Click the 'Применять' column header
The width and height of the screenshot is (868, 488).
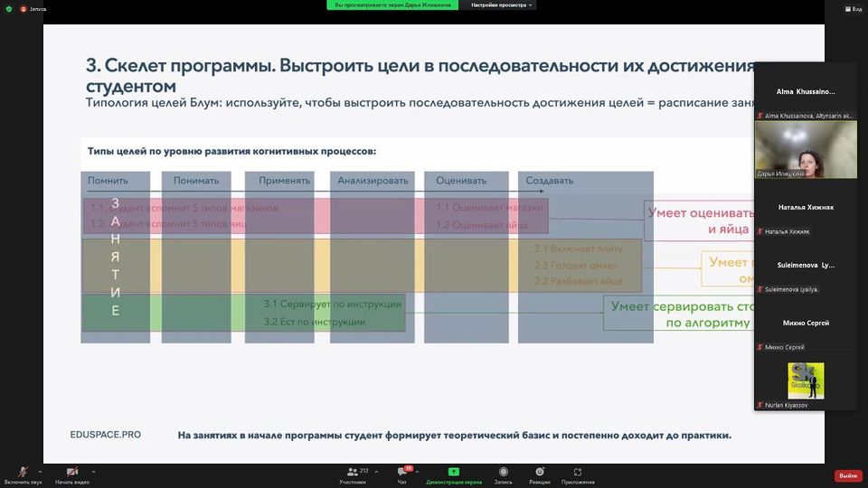[284, 181]
